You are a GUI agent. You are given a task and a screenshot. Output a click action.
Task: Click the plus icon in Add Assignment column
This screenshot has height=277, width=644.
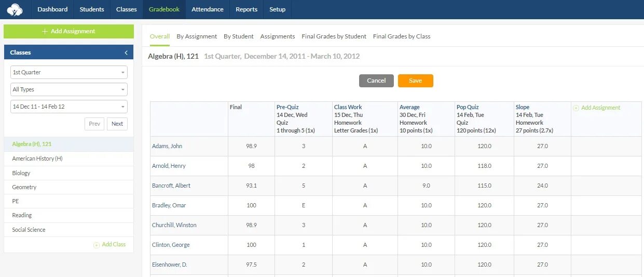576,108
